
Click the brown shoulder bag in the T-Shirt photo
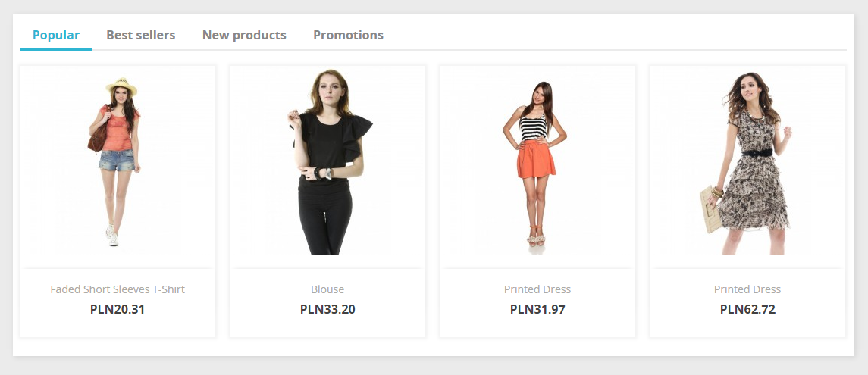click(96, 138)
